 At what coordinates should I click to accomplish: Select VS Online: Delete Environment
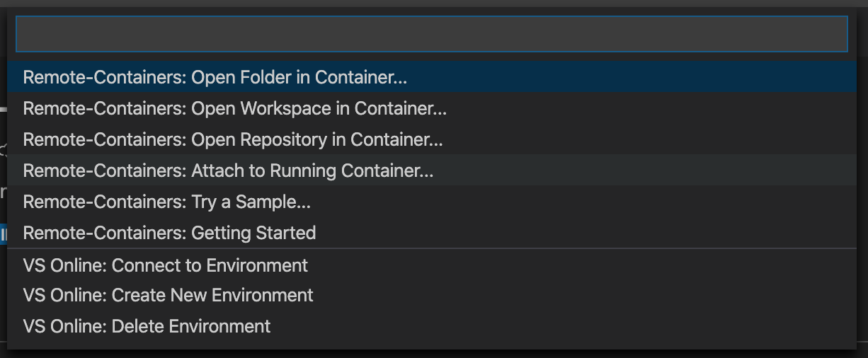pos(147,326)
